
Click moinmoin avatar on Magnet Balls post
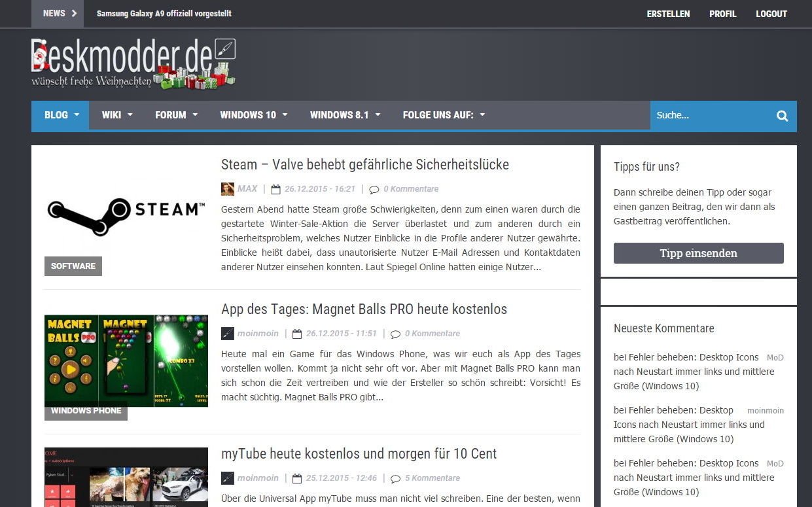tap(227, 334)
